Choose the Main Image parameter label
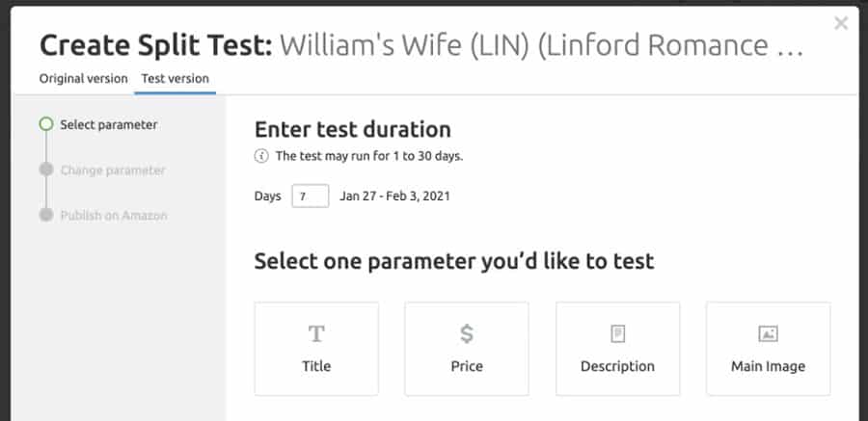 coord(768,366)
